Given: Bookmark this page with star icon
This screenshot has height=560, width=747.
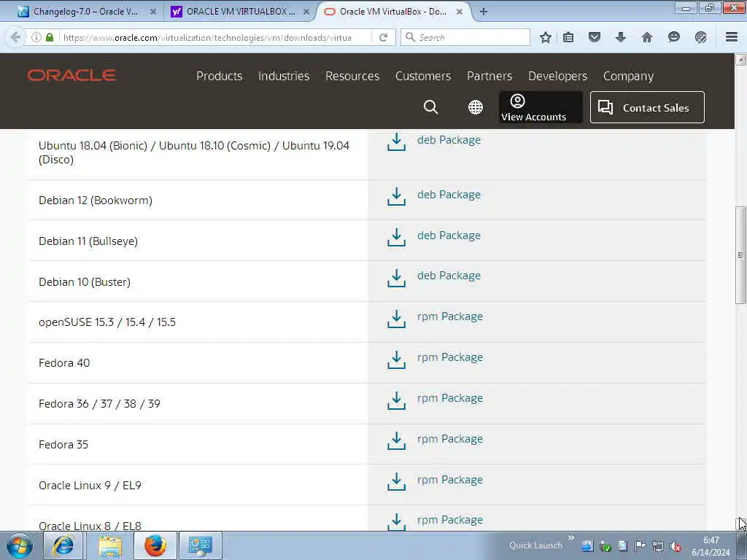Looking at the screenshot, I should coord(546,37).
